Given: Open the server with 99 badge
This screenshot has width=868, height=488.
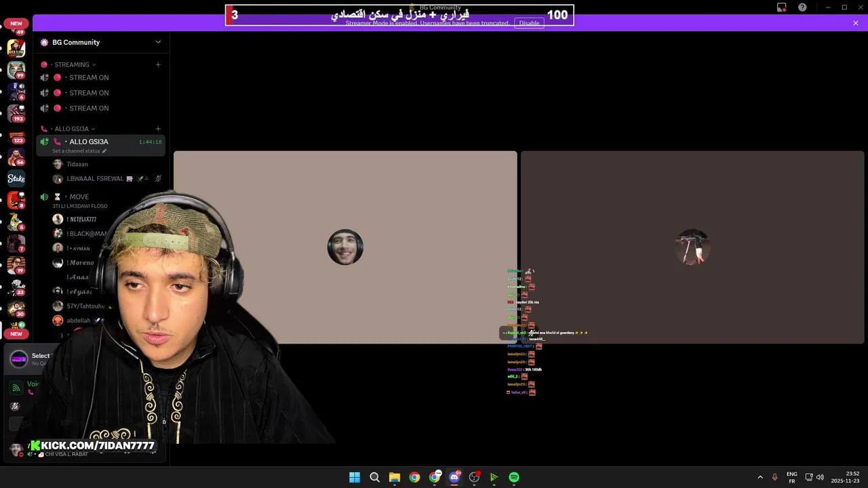Looking at the screenshot, I should tap(16, 70).
